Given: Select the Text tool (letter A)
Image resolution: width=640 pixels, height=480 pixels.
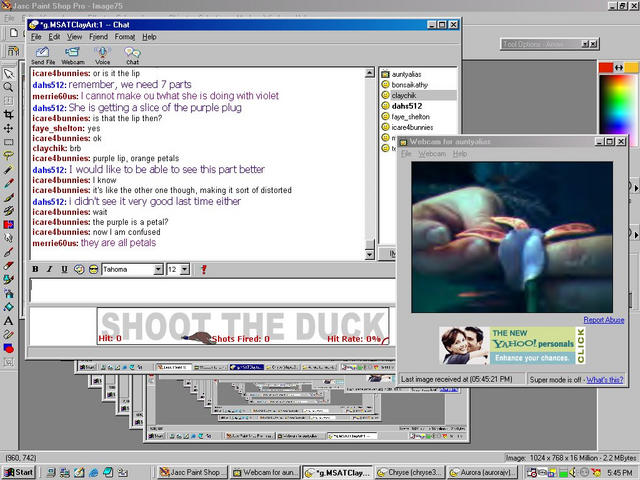Looking at the screenshot, I should click(8, 321).
